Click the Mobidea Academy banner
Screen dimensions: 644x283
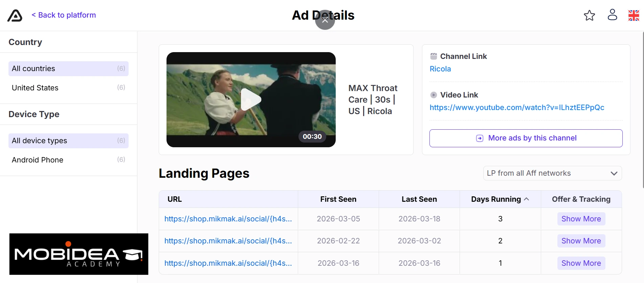79,254
